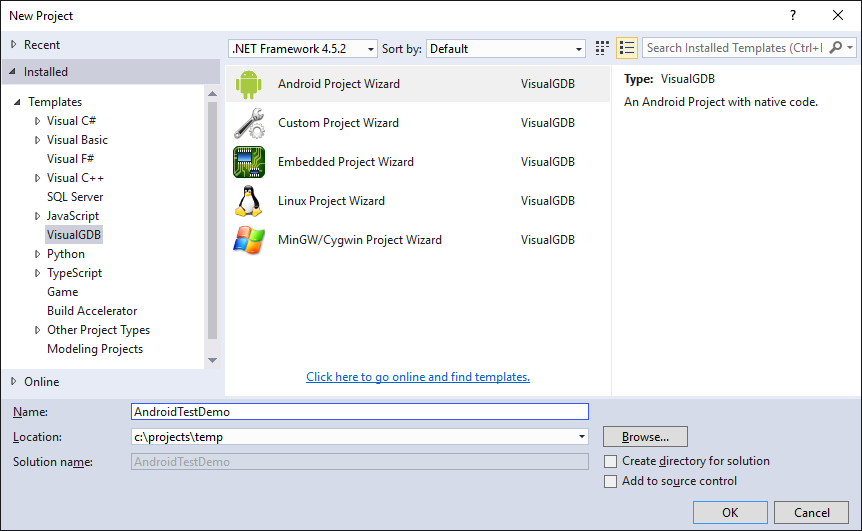Collapse the Installed section
Image resolution: width=862 pixels, height=531 pixels.
13,72
